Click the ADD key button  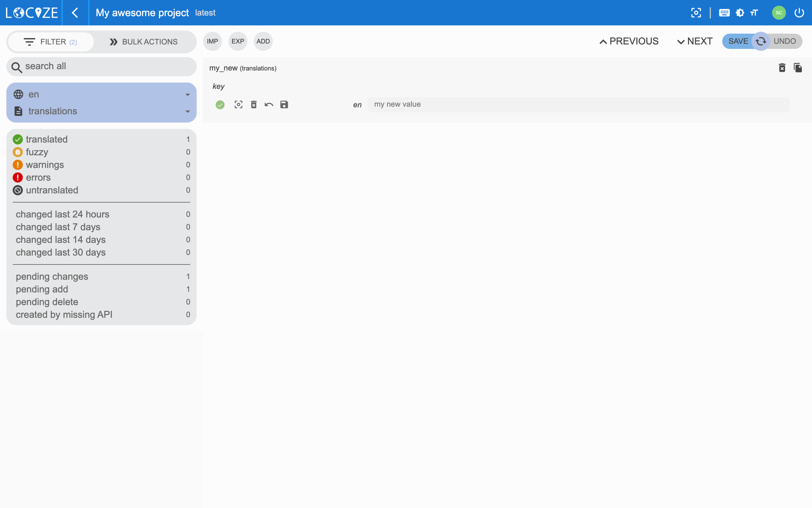coord(263,41)
